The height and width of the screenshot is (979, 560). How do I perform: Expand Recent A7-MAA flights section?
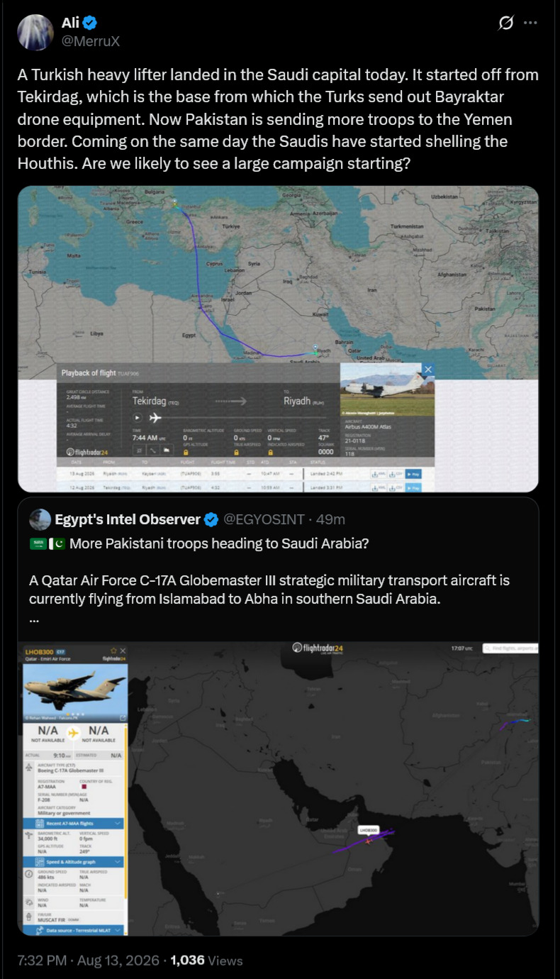[73, 823]
